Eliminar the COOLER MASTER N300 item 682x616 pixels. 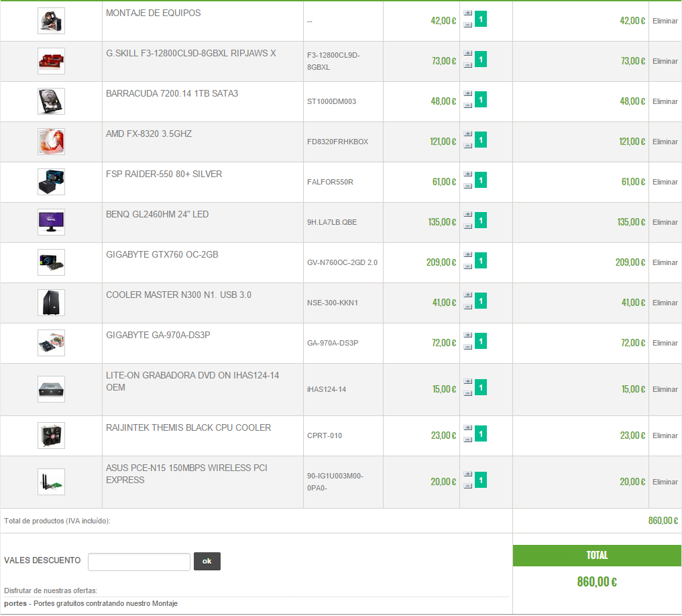pyautogui.click(x=665, y=303)
